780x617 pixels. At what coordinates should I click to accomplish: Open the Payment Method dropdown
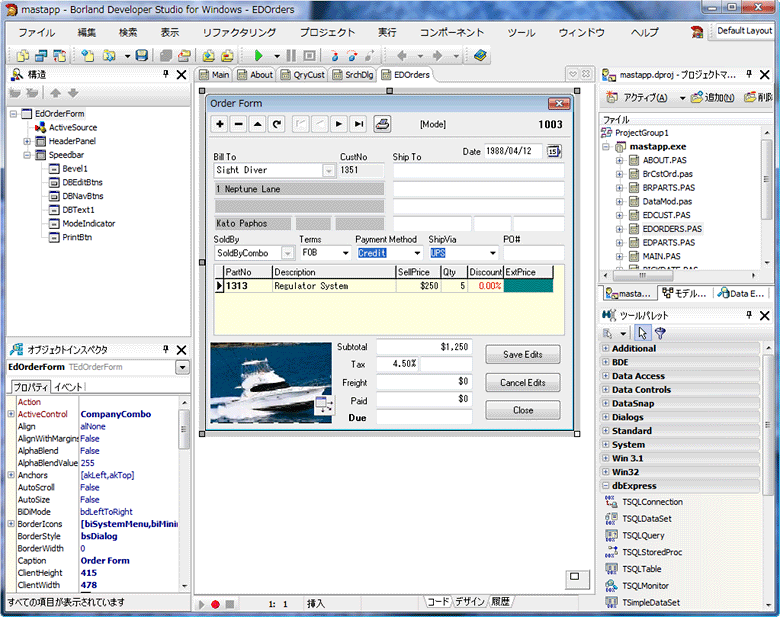(416, 253)
